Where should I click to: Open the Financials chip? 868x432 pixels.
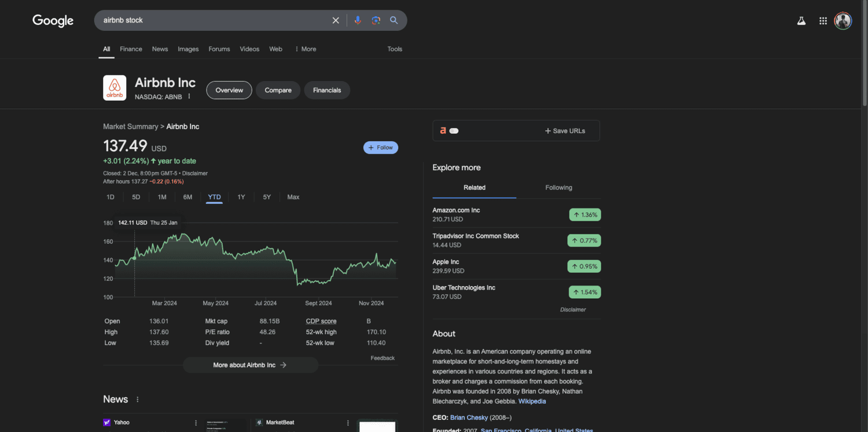(327, 90)
